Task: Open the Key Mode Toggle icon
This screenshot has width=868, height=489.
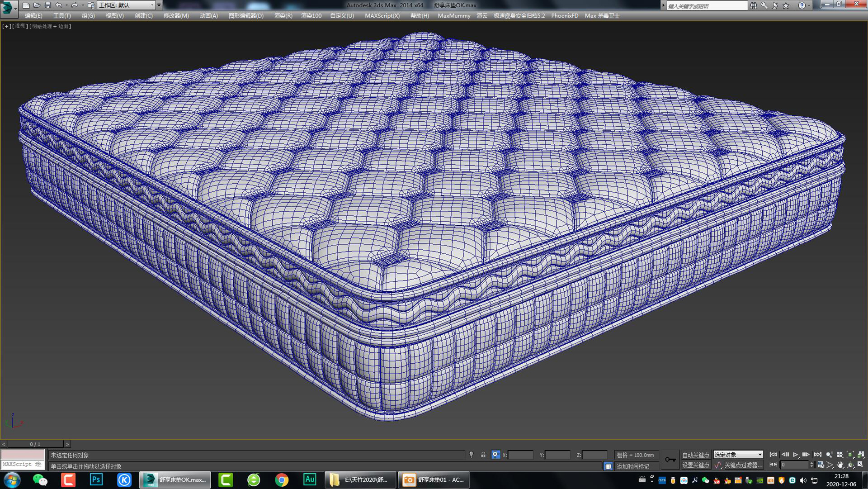Action: click(x=774, y=465)
